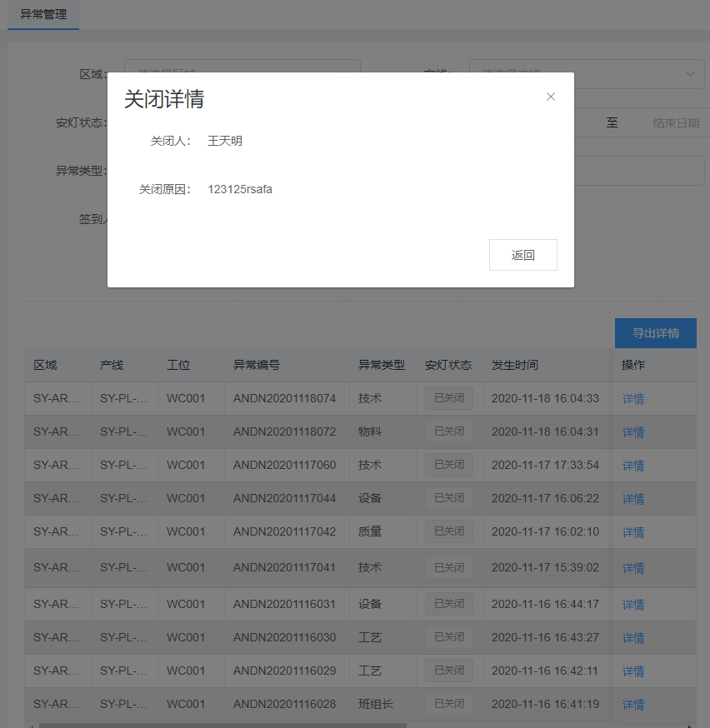Image resolution: width=710 pixels, height=728 pixels.
Task: Click the 返回 button in dialog
Action: tap(522, 256)
